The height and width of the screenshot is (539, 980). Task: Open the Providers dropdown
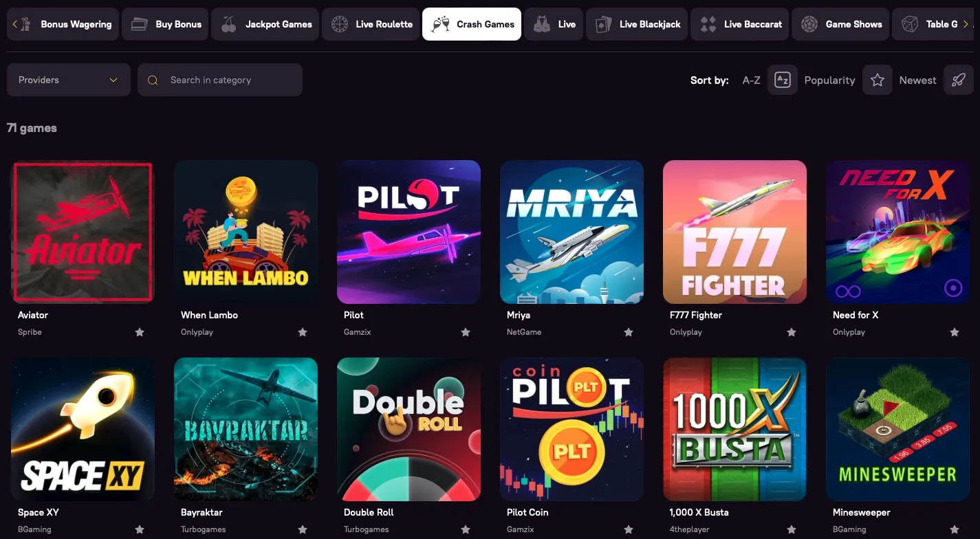click(x=68, y=80)
